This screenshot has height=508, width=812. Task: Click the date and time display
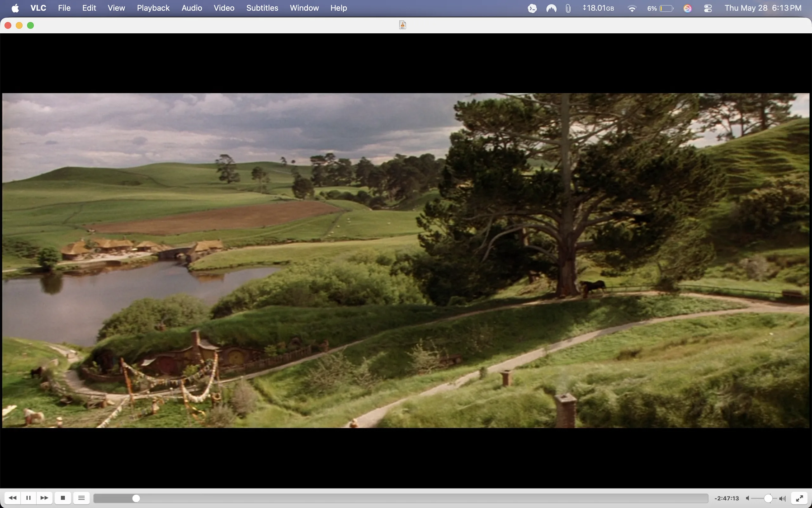763,8
